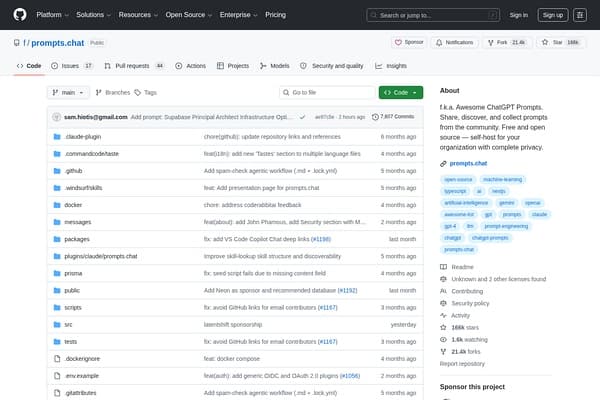Viewport: 600px width, 400px height.
Task: Open the Security policy link
Action: coord(470,303)
